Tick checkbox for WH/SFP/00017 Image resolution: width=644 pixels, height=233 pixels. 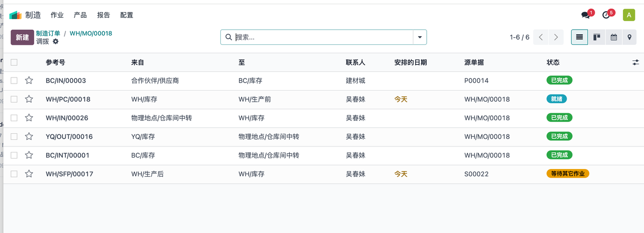pyautogui.click(x=14, y=174)
